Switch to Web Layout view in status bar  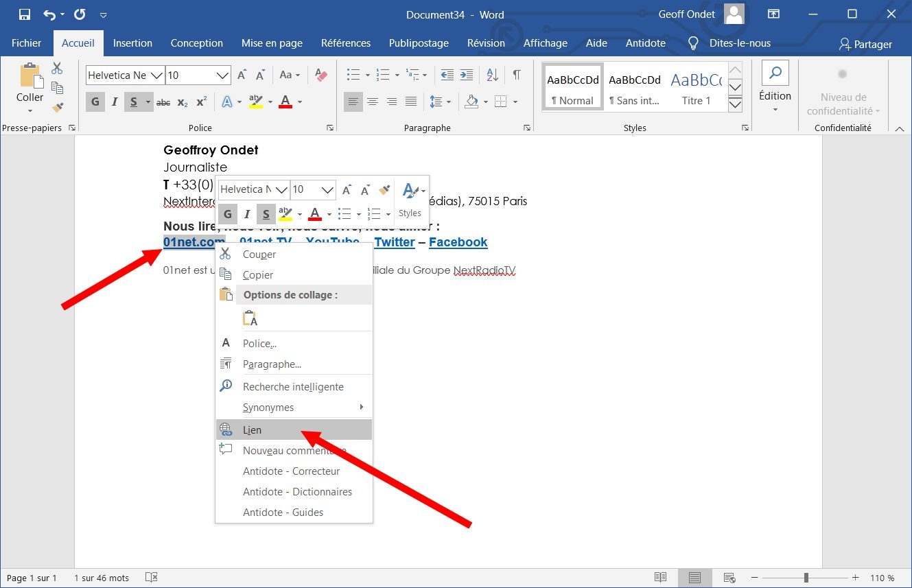(x=729, y=578)
